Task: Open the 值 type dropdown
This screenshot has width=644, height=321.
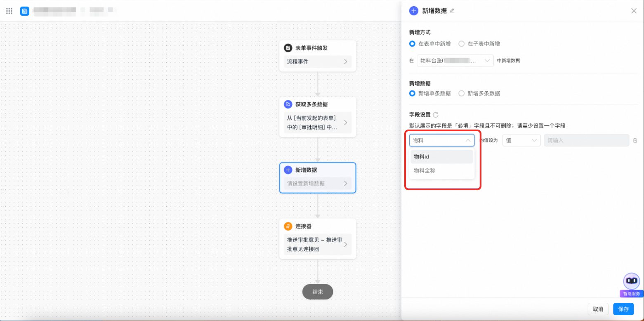Action: point(521,140)
